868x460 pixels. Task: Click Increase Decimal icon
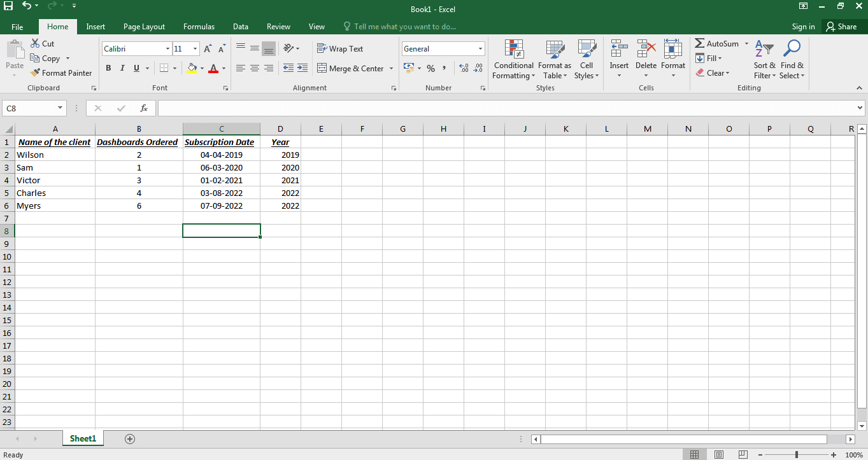(x=464, y=68)
